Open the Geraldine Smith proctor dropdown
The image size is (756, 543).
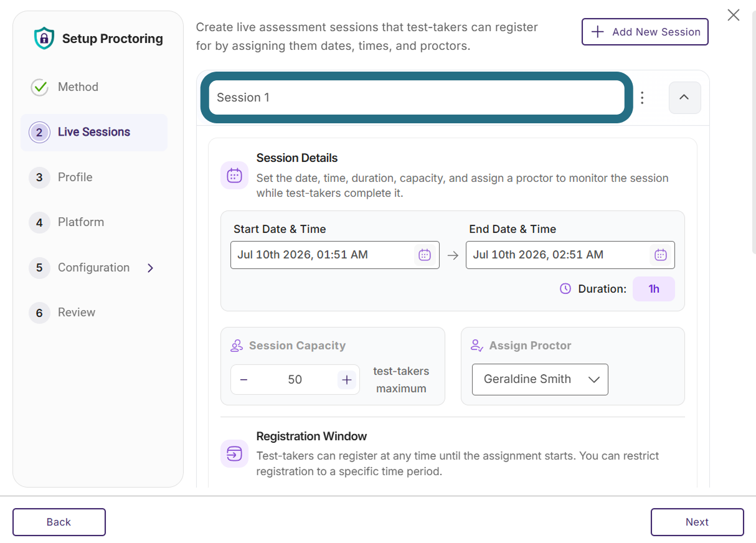(540, 379)
